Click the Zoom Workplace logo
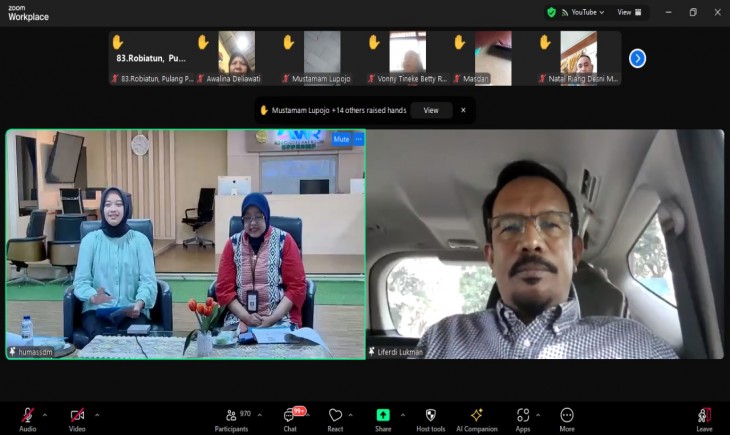This screenshot has height=435, width=730. 28,13
